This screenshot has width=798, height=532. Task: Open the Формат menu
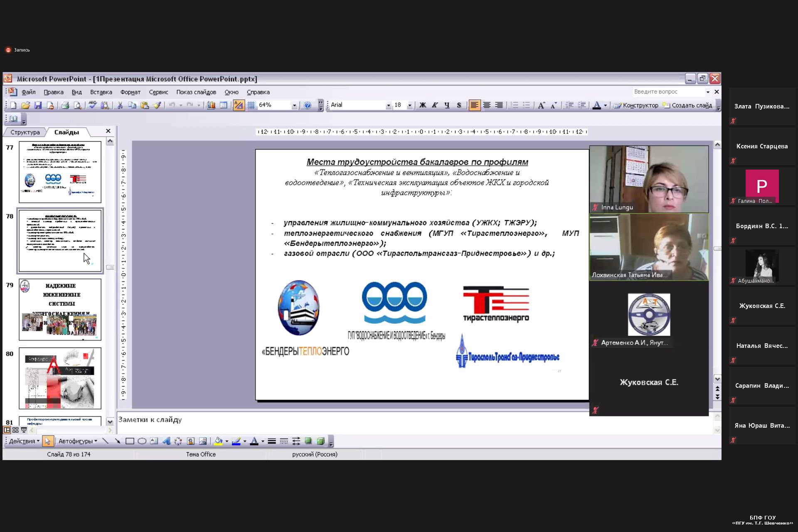tap(131, 92)
